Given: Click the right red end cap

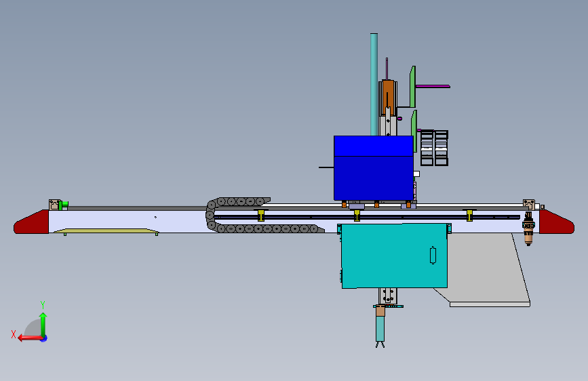Looking at the screenshot, I should pyautogui.click(x=557, y=222).
